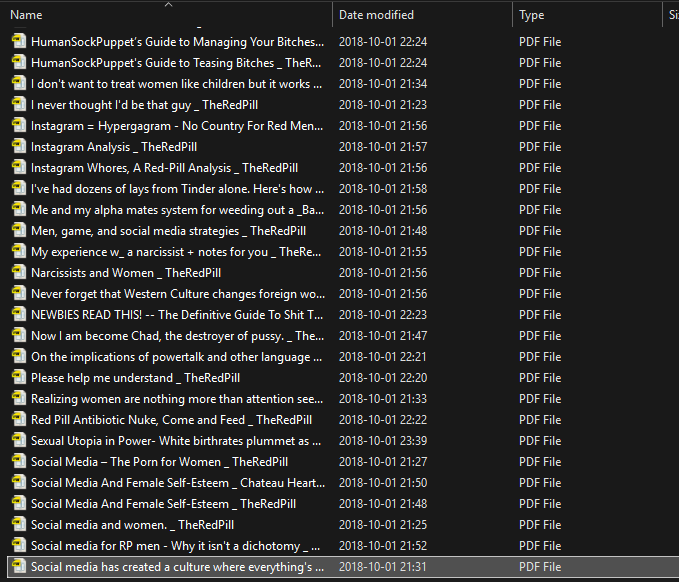Click date 2018-10-01 21:33 cell

pyautogui.click(x=383, y=399)
